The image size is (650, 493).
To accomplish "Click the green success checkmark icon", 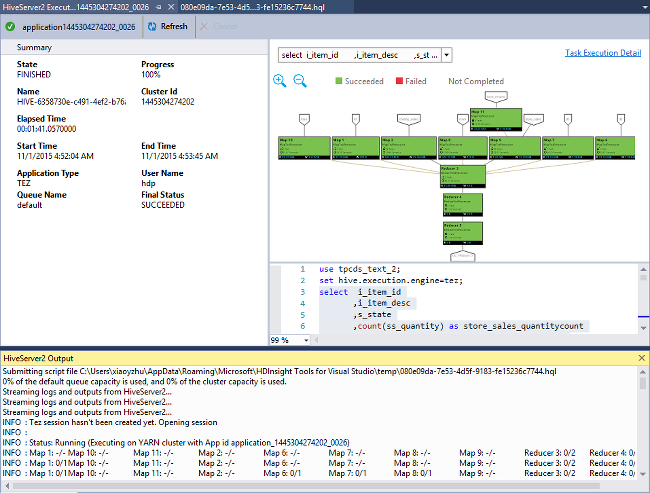I will click(x=9, y=27).
